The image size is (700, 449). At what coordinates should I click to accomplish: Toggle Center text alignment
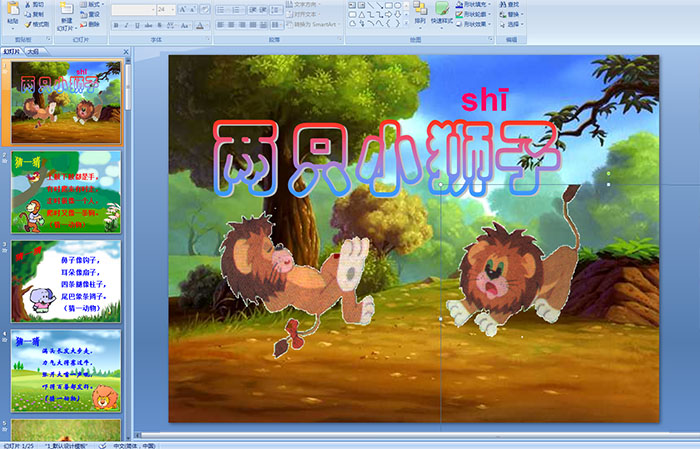(231, 25)
